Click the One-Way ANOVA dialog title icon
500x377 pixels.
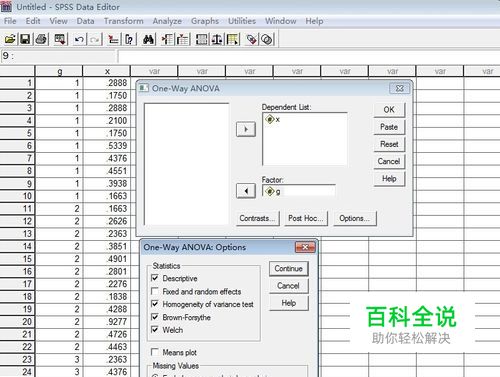pos(144,88)
